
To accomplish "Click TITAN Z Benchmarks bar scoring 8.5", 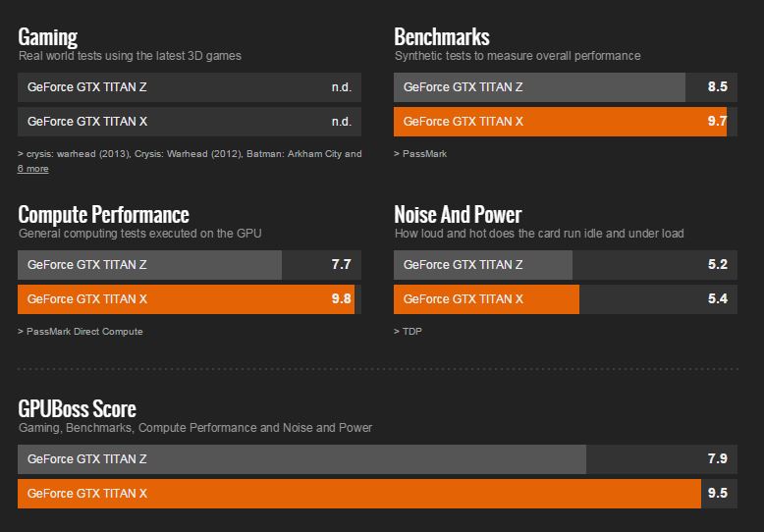I will point(566,87).
